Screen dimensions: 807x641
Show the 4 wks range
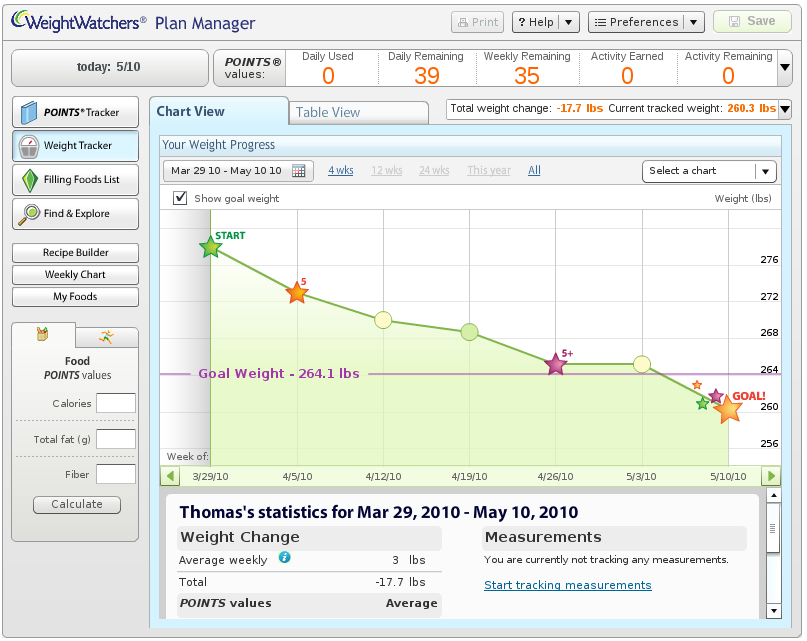point(341,170)
